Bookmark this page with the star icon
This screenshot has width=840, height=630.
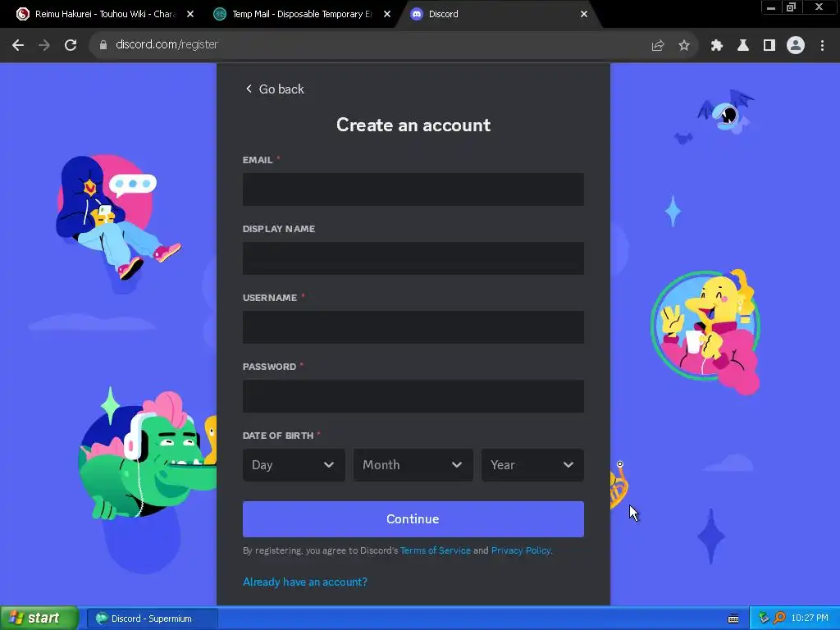point(683,46)
